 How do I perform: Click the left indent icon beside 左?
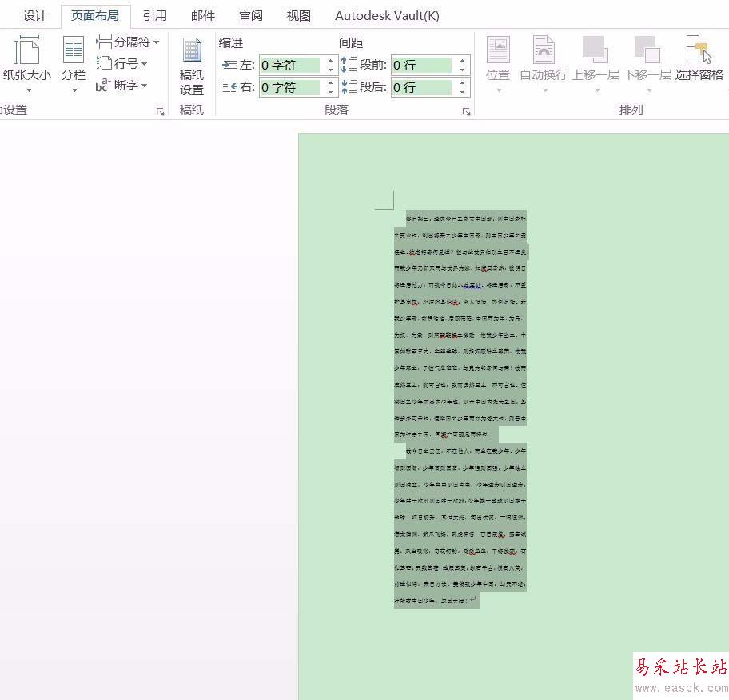coord(229,65)
